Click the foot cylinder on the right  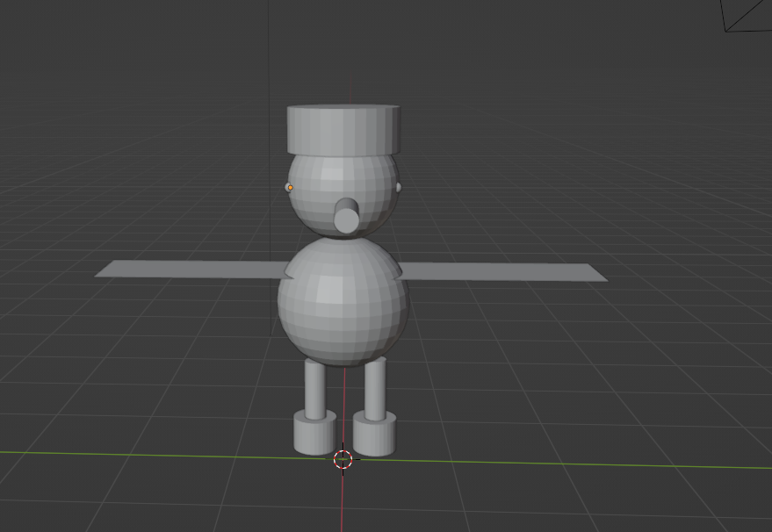(x=375, y=435)
